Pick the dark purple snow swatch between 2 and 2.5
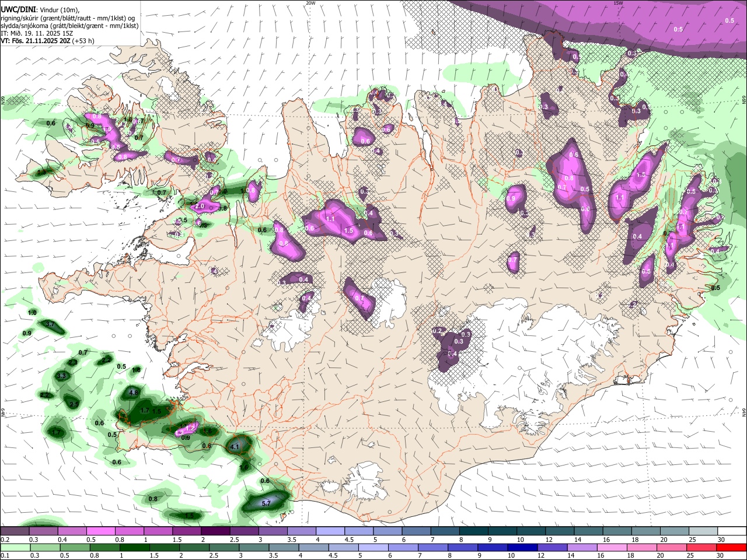Image resolution: width=747 pixels, height=560 pixels. click(215, 531)
